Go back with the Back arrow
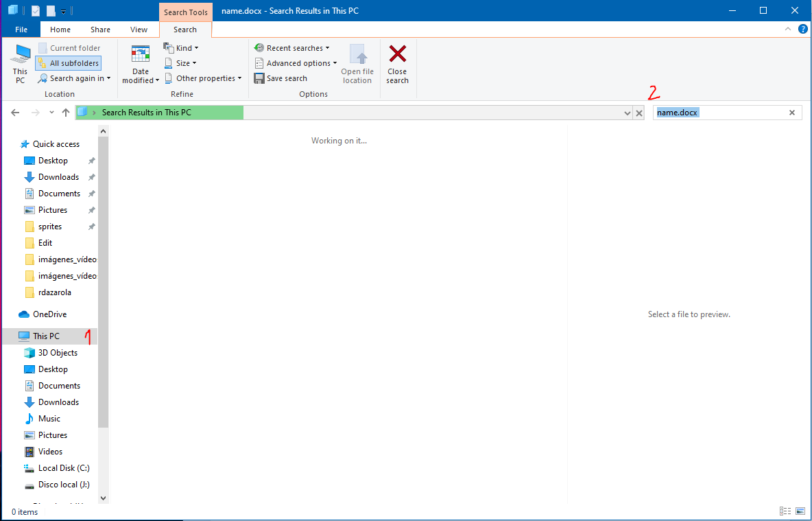Viewport: 812px width, 521px height. tap(15, 113)
